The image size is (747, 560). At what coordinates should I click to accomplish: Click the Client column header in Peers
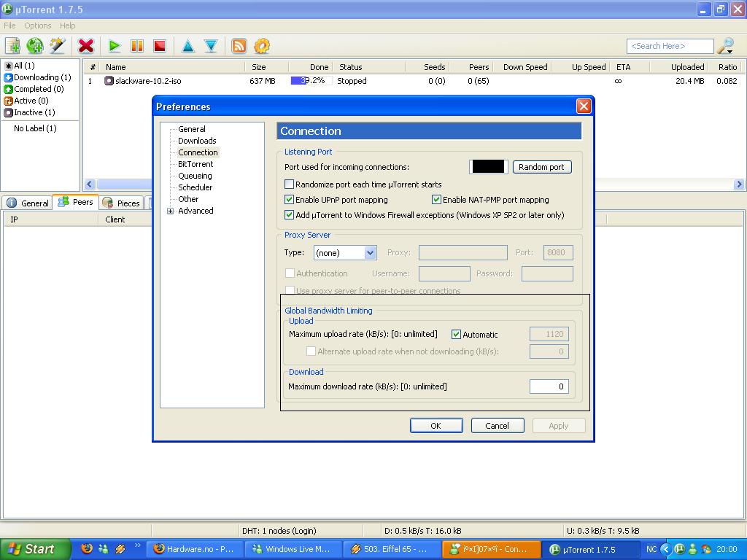click(x=125, y=219)
